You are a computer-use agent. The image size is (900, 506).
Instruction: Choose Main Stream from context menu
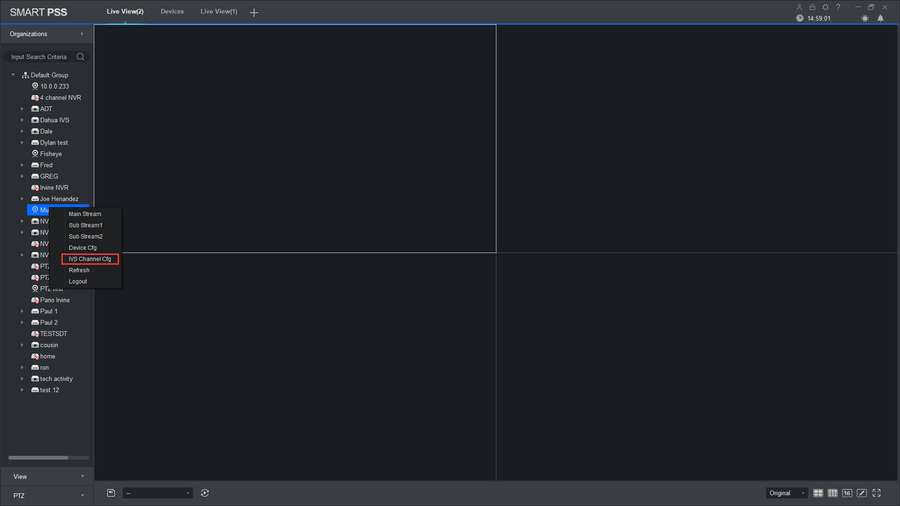(x=85, y=214)
